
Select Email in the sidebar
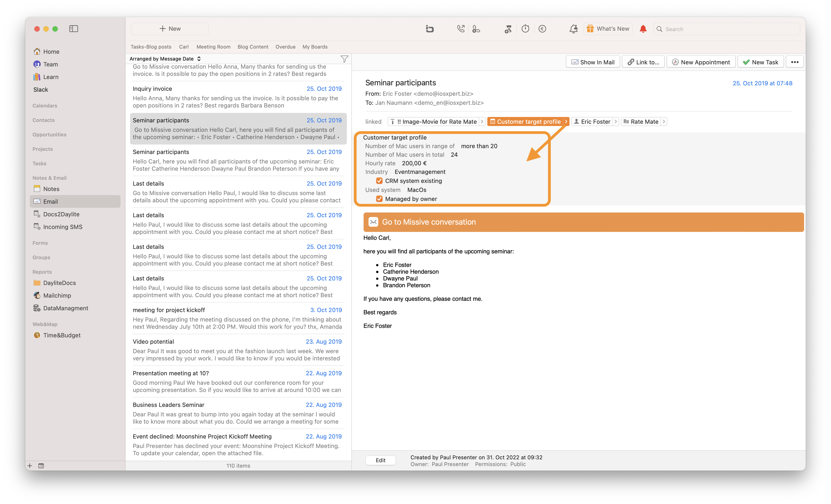coord(75,201)
